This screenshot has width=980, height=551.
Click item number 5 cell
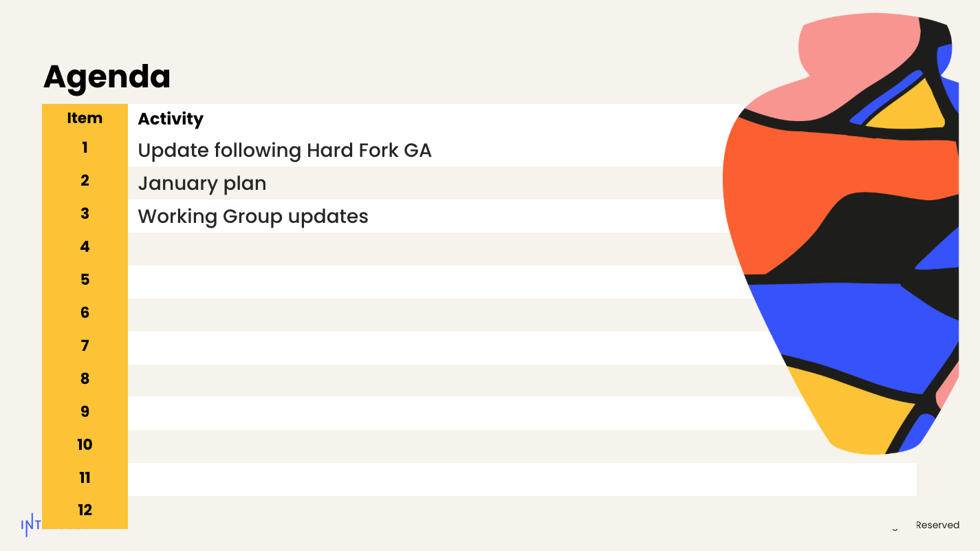coord(85,280)
